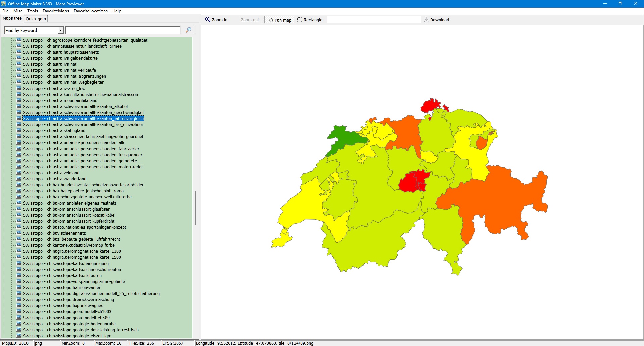Click the Offline Map Maker title bar icon
The image size is (644, 346).
pyautogui.click(x=4, y=4)
